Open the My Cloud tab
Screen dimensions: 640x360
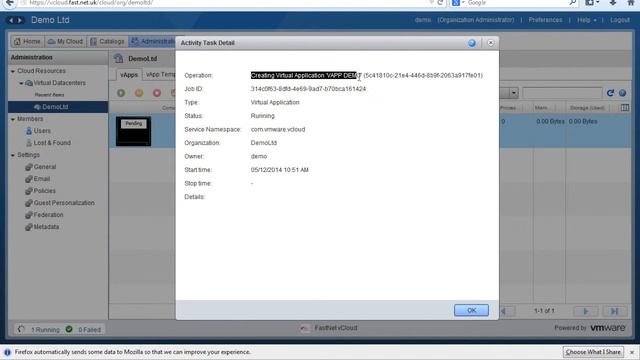(x=65, y=42)
